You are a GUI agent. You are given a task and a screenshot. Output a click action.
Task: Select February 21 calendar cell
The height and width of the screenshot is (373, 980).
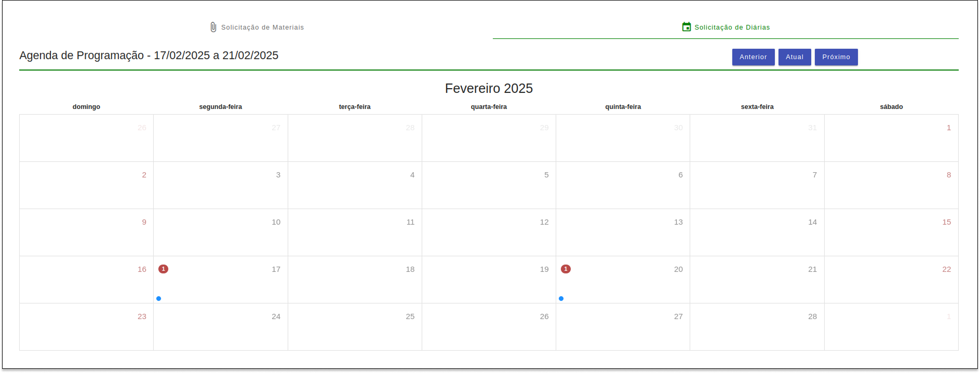[x=757, y=280]
